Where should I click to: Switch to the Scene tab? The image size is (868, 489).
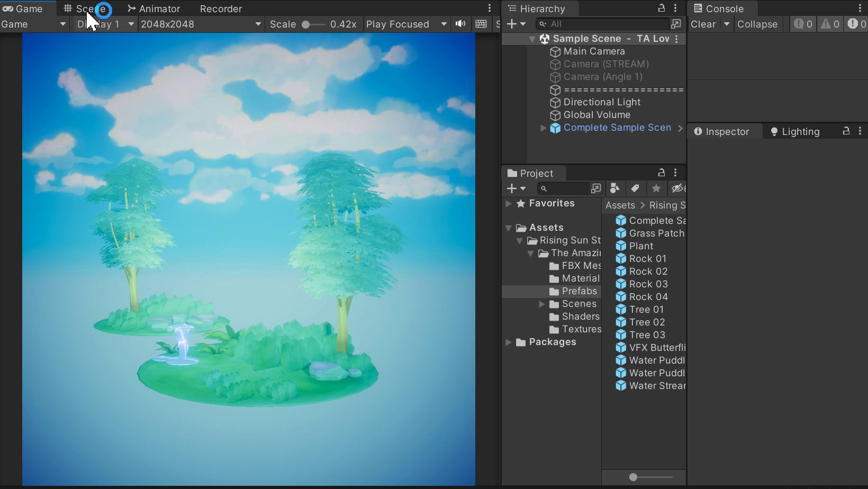(x=85, y=8)
